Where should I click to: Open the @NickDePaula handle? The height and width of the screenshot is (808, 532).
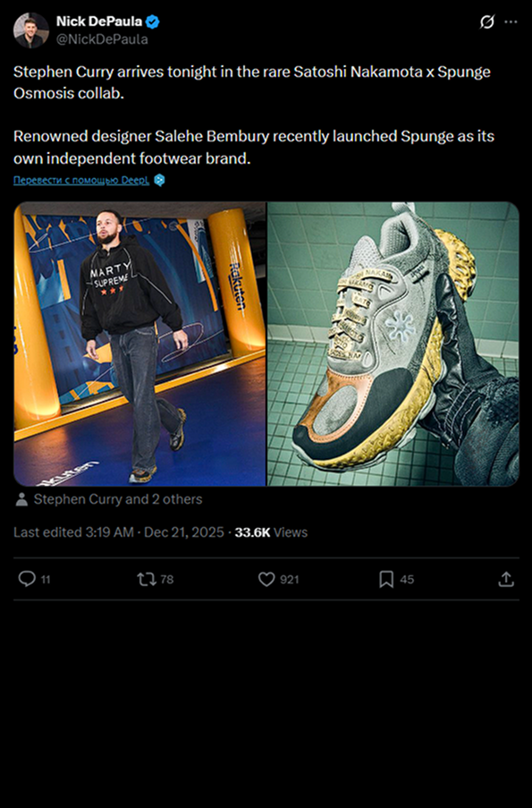(102, 39)
